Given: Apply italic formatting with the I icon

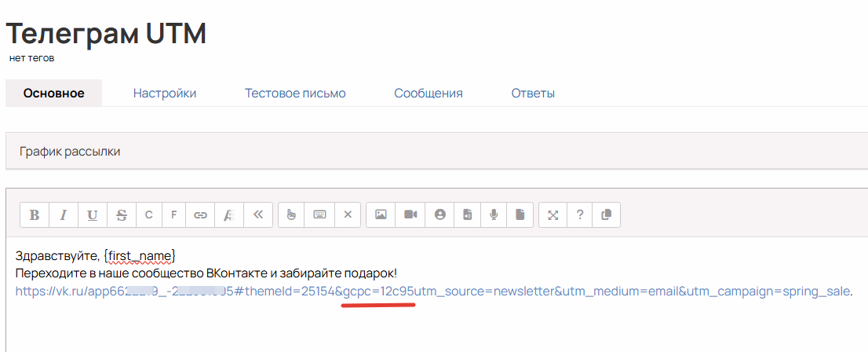Looking at the screenshot, I should (63, 215).
